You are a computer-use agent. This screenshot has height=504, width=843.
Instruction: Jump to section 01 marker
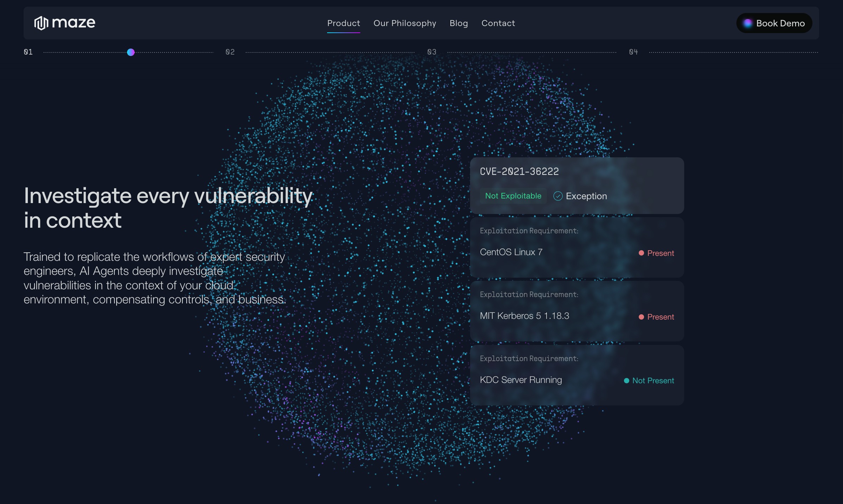pyautogui.click(x=28, y=52)
